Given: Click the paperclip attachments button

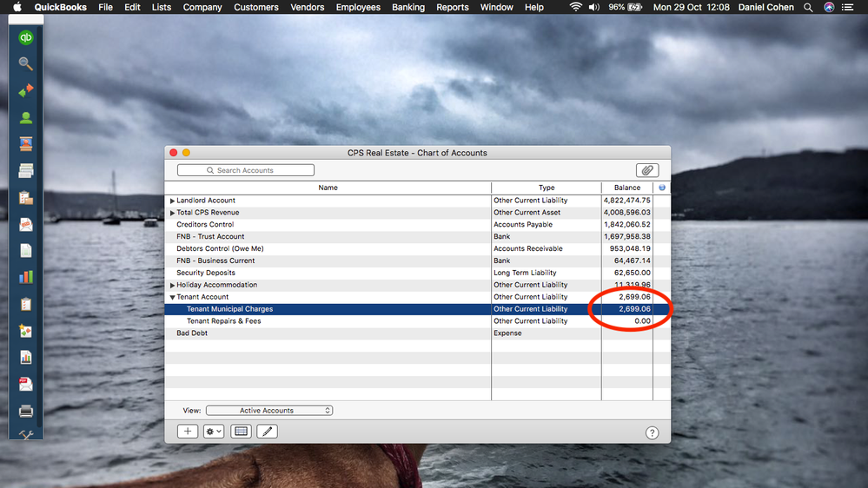Looking at the screenshot, I should click(647, 170).
